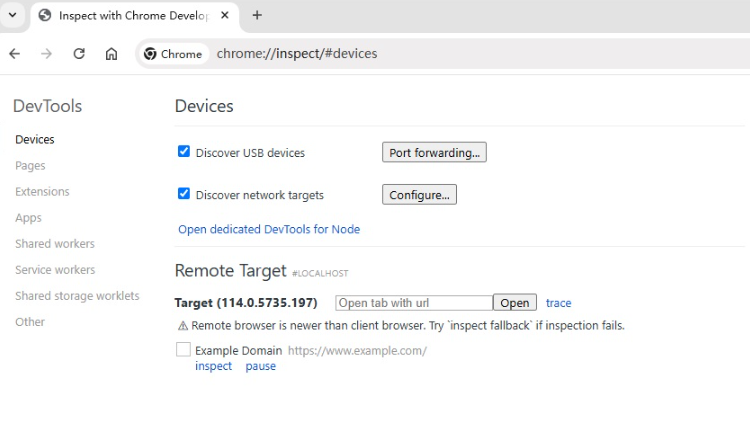
Task: Inspect the Example Domain target
Action: tap(213, 366)
